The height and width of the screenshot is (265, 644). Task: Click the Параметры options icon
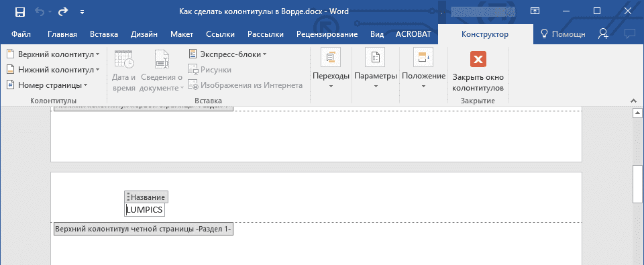[x=375, y=58]
